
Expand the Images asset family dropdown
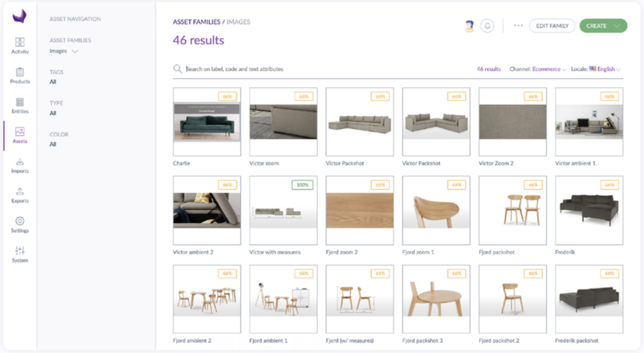pos(64,51)
